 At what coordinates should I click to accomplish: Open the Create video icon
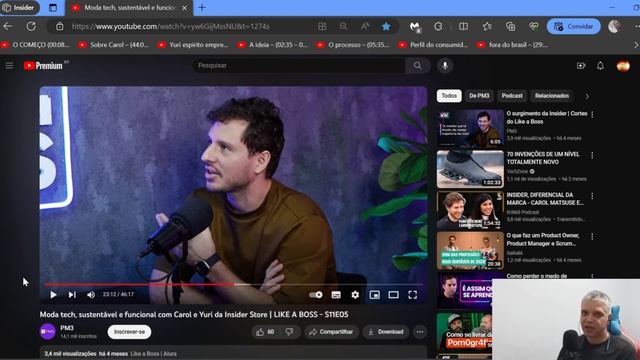581,65
